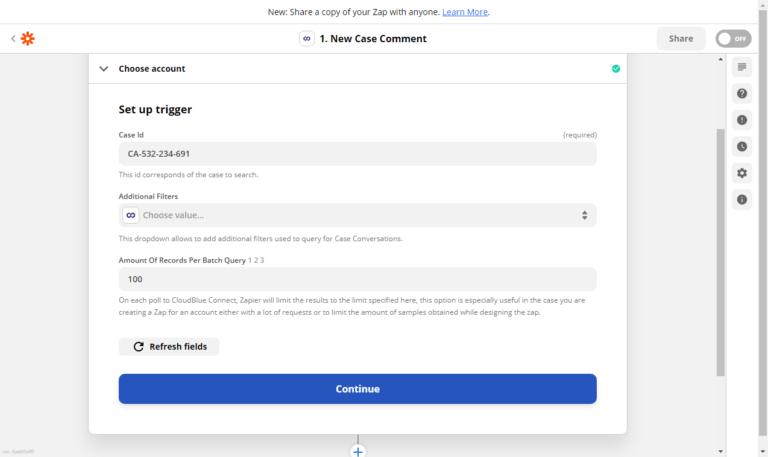Screen dimensions: 768x457
Task: Collapse the Choose account section
Action: click(x=103, y=69)
